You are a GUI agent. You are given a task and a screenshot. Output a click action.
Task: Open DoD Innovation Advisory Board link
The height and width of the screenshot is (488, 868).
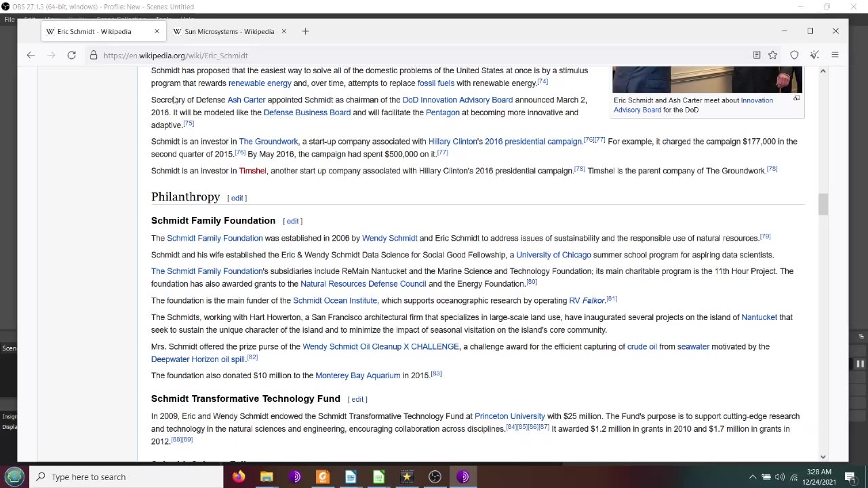click(458, 100)
